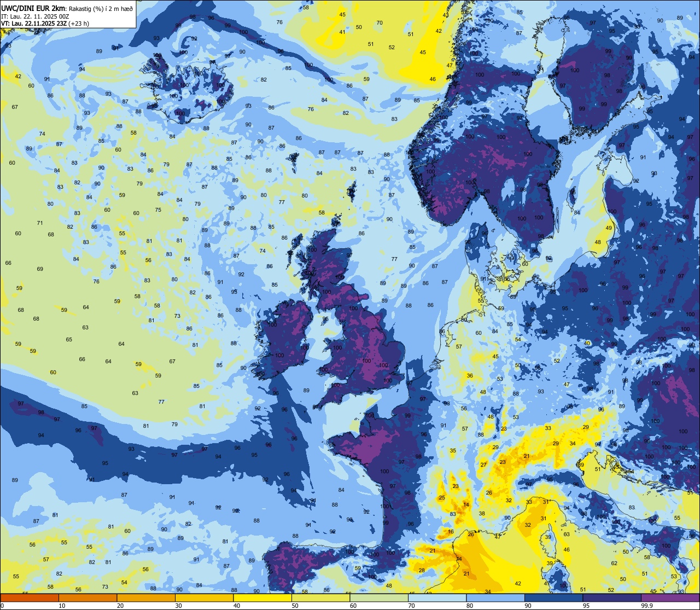Click the 'IT: Lau. 22. 11. 2025 00Z' line
This screenshot has height=610, width=700.
pyautogui.click(x=36, y=15)
